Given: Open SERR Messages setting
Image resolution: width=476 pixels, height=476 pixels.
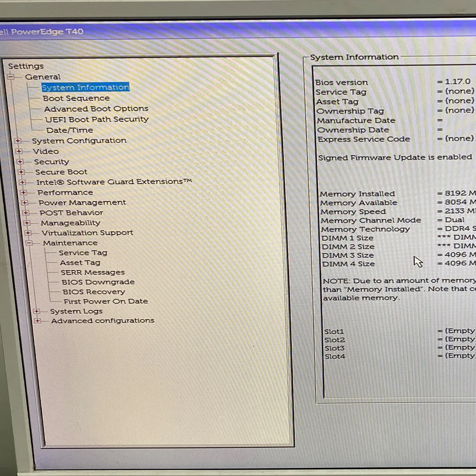Looking at the screenshot, I should pyautogui.click(x=93, y=272).
